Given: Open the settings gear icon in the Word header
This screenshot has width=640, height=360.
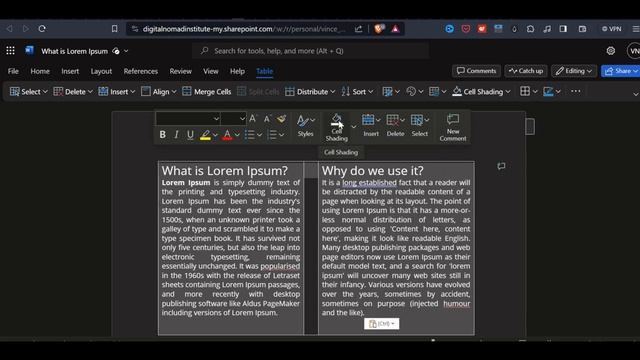Looking at the screenshot, I should point(611,51).
